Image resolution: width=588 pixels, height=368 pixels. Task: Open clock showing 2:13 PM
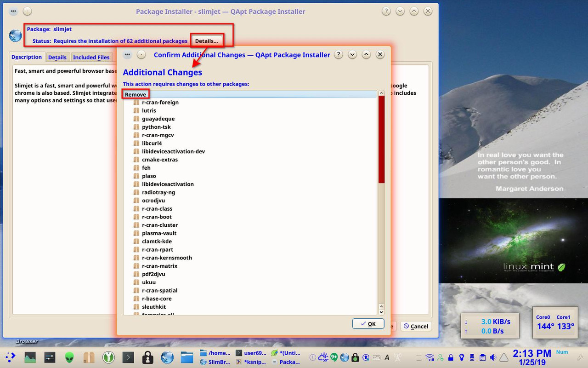(x=532, y=357)
